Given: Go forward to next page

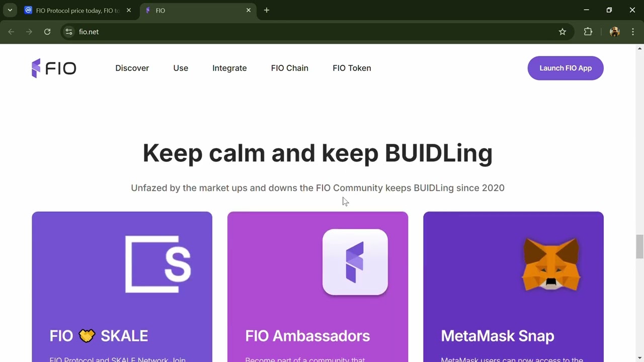Looking at the screenshot, I should 29,32.
